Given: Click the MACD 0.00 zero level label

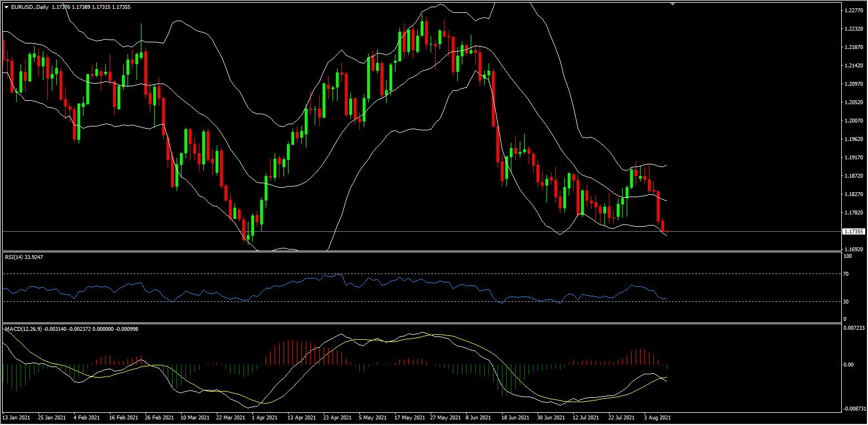Looking at the screenshot, I should [x=850, y=365].
